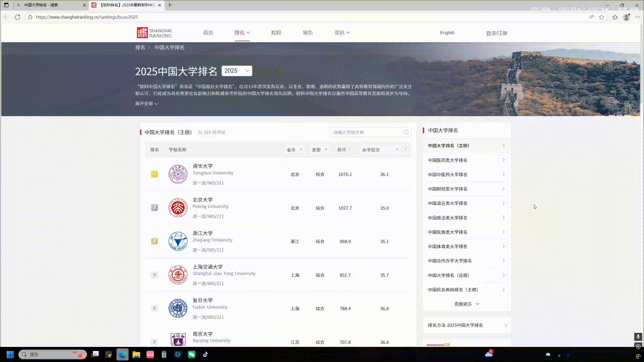Open the 省市 province filter dropdown

pos(295,150)
